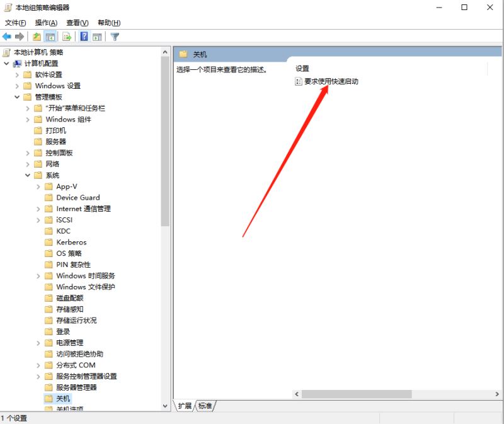Expand the Windows 设置 node
Viewport: 504px width, 424px height.
coord(17,86)
